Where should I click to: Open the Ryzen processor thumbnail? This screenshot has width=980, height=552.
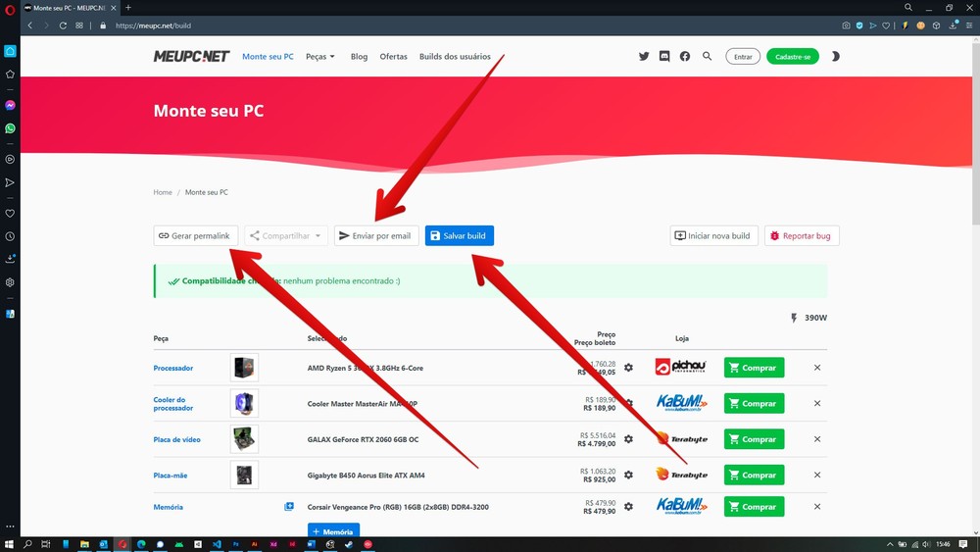click(244, 368)
